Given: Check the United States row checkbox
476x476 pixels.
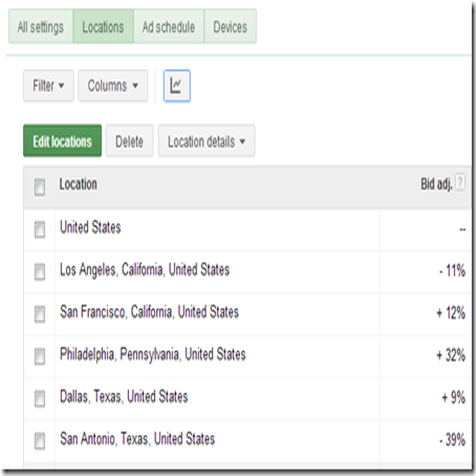Looking at the screenshot, I should click(40, 229).
